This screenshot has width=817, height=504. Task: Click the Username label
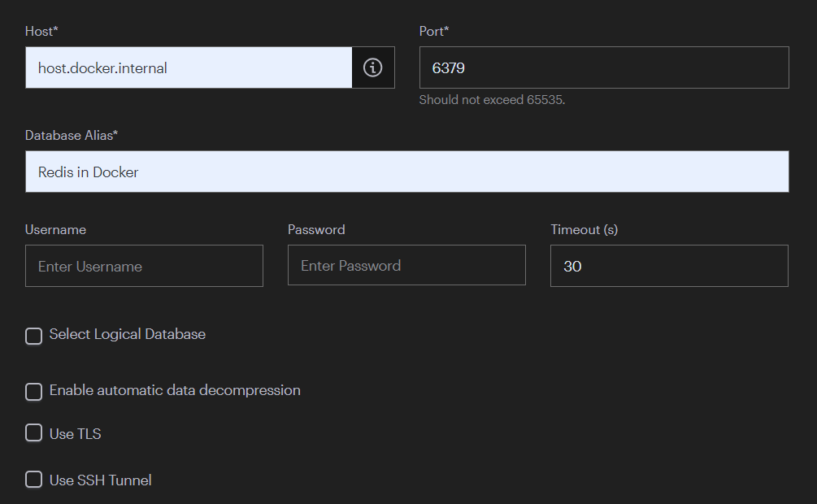pos(55,229)
